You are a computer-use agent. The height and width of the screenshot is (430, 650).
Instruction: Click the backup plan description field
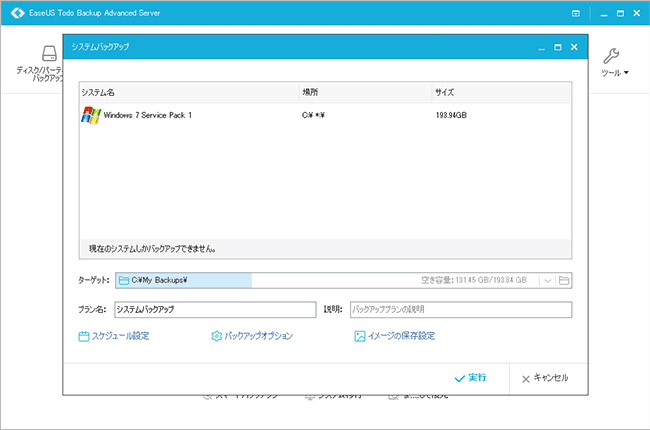pyautogui.click(x=461, y=309)
